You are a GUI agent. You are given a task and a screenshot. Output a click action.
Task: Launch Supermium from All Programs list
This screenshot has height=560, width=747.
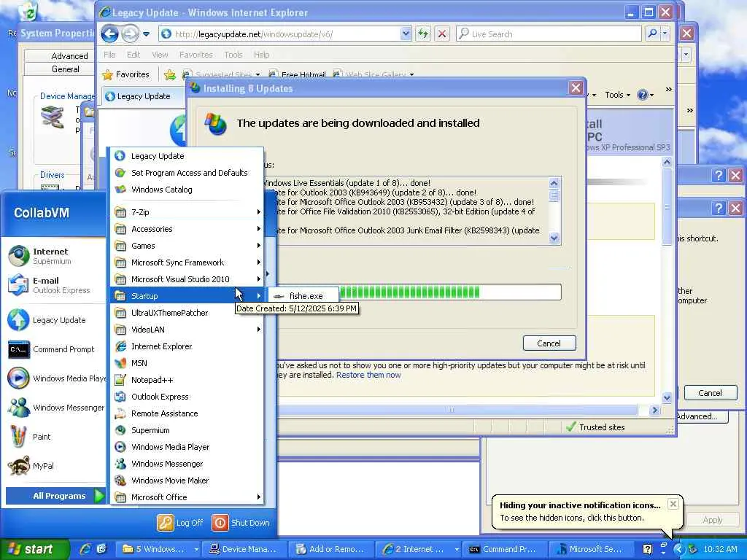187,430
